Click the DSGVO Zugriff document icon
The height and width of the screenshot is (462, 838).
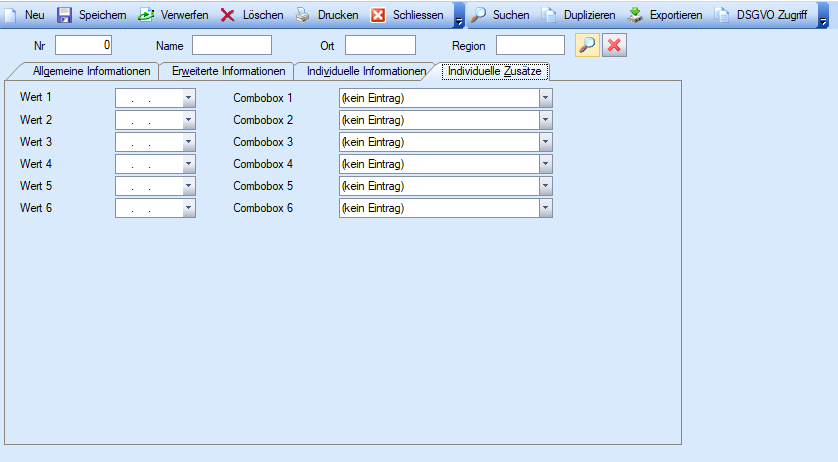[722, 15]
